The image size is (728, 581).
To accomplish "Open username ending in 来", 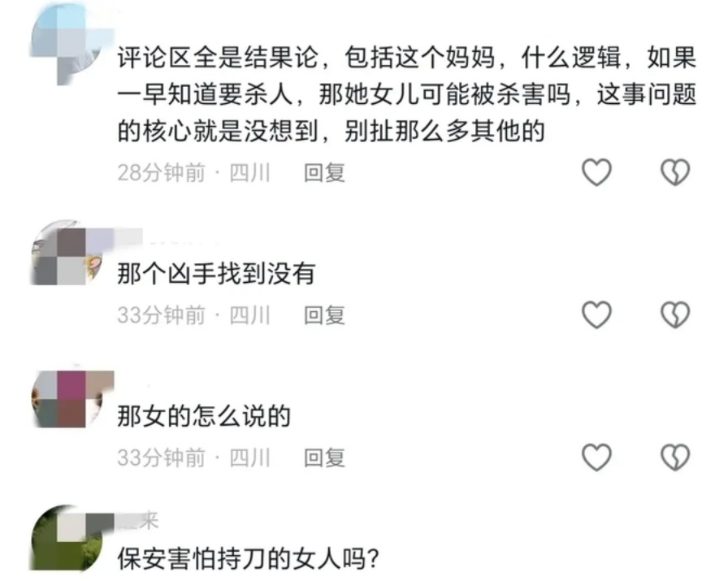I will (x=138, y=520).
